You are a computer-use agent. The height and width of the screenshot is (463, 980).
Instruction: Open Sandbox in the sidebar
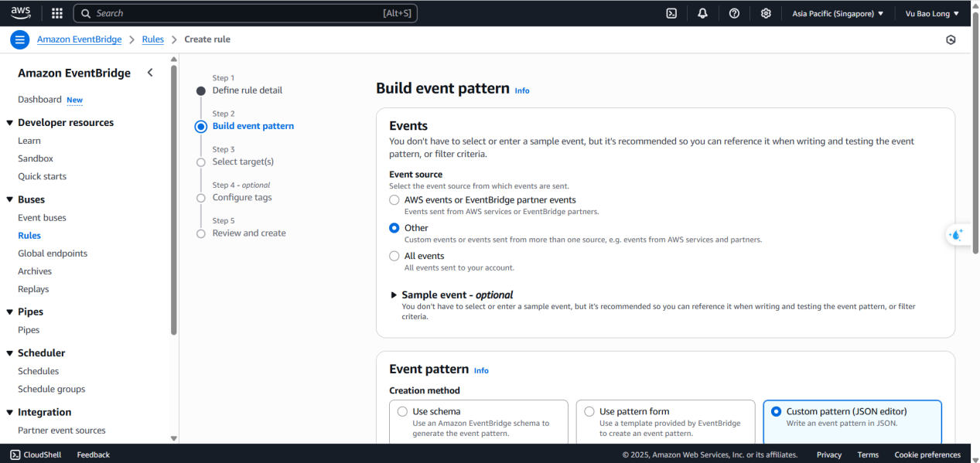36,158
